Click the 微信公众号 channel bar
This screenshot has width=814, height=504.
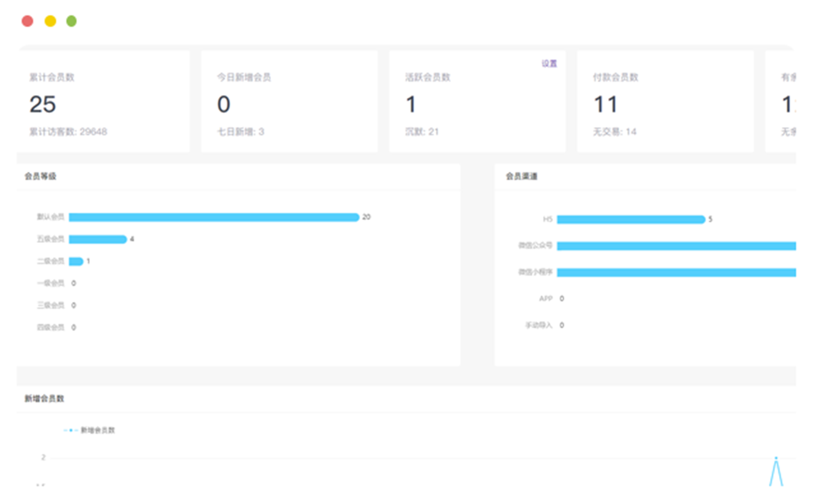(676, 246)
